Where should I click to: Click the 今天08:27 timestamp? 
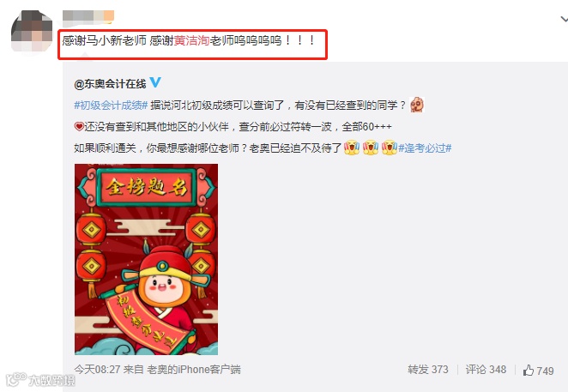coord(97,369)
